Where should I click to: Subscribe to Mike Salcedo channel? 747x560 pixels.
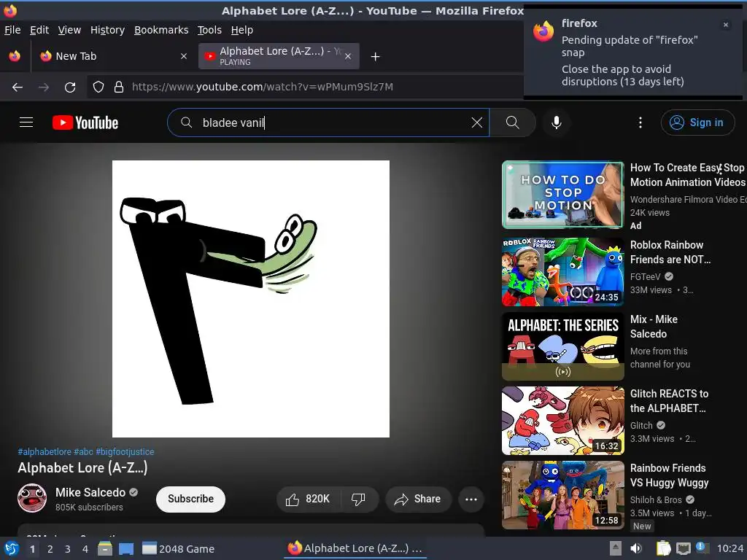pos(190,499)
